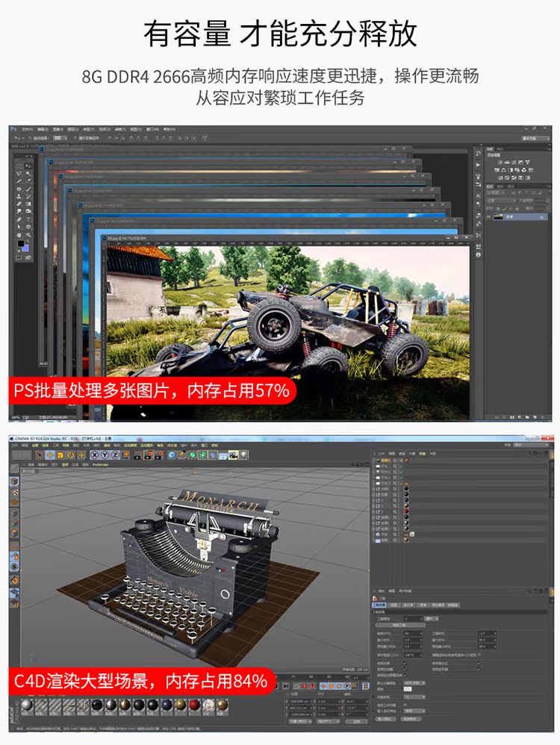This screenshot has height=745, width=560.
Task: Select the red material ball in Cinema 4D
Action: [x=194, y=705]
